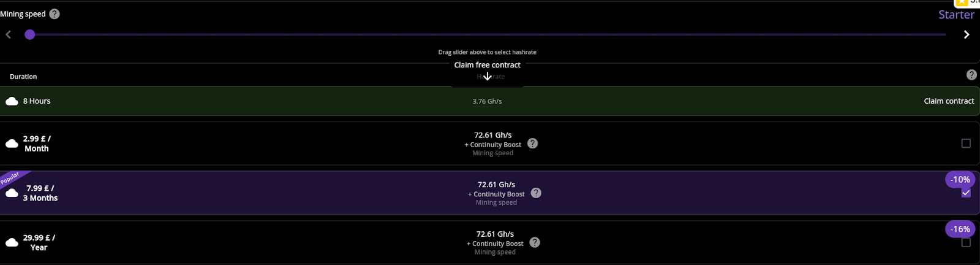
Task: Check the 29.99 £ Year plan checkbox
Action: click(x=966, y=242)
